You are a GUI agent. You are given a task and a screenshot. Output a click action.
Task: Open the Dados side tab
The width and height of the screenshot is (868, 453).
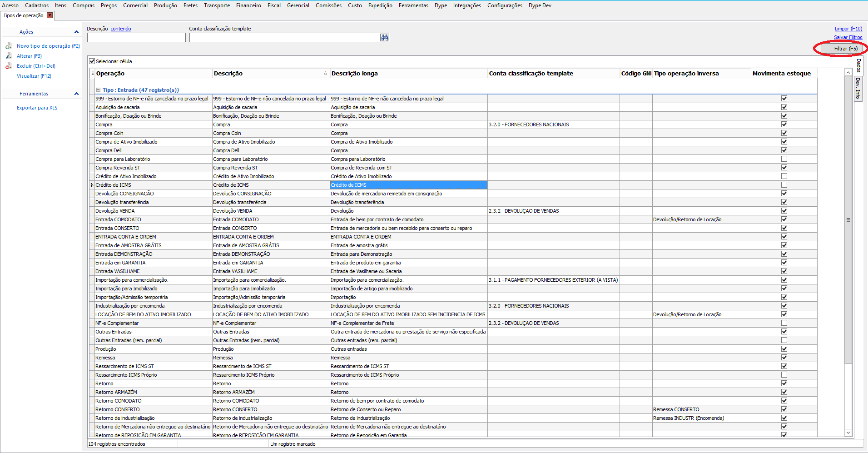coord(858,66)
